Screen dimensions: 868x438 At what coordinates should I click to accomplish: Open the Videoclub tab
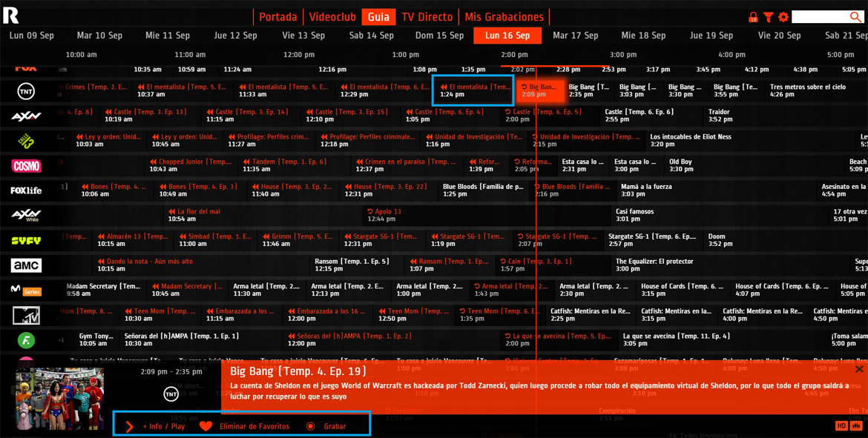coord(332,17)
